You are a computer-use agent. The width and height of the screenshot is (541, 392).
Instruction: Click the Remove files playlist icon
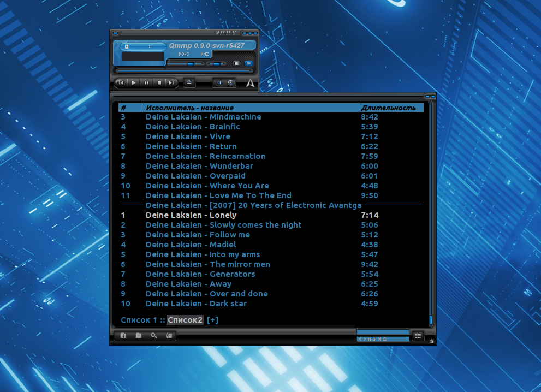(139, 336)
